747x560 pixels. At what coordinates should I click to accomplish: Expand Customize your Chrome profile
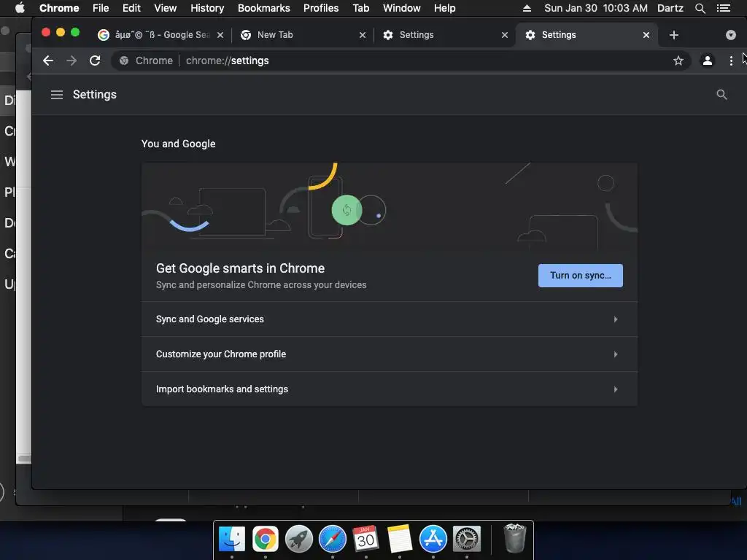(x=390, y=354)
